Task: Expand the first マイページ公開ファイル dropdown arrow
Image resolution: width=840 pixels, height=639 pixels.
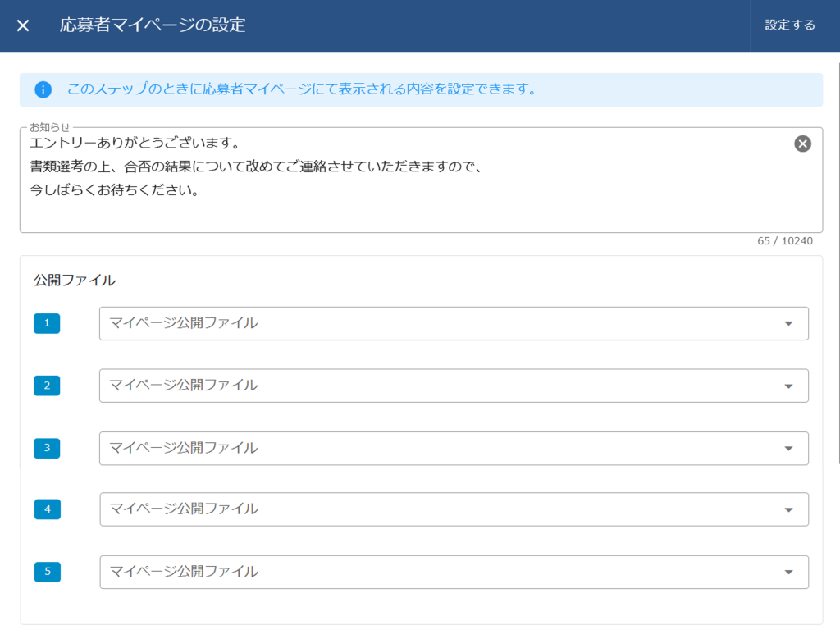Action: pos(788,323)
